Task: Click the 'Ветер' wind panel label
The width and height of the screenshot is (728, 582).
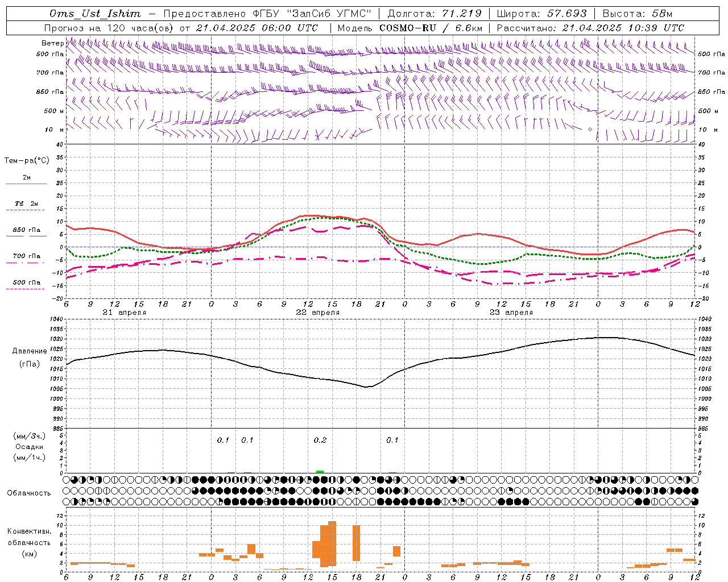Action: pyautogui.click(x=52, y=43)
